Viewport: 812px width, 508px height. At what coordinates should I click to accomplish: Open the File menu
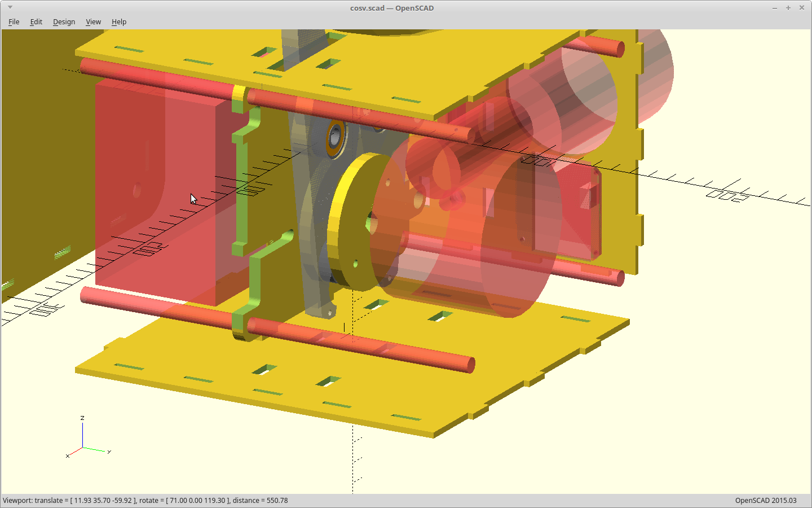point(14,21)
